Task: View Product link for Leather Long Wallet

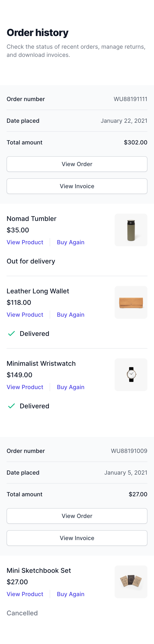Action: (25, 315)
